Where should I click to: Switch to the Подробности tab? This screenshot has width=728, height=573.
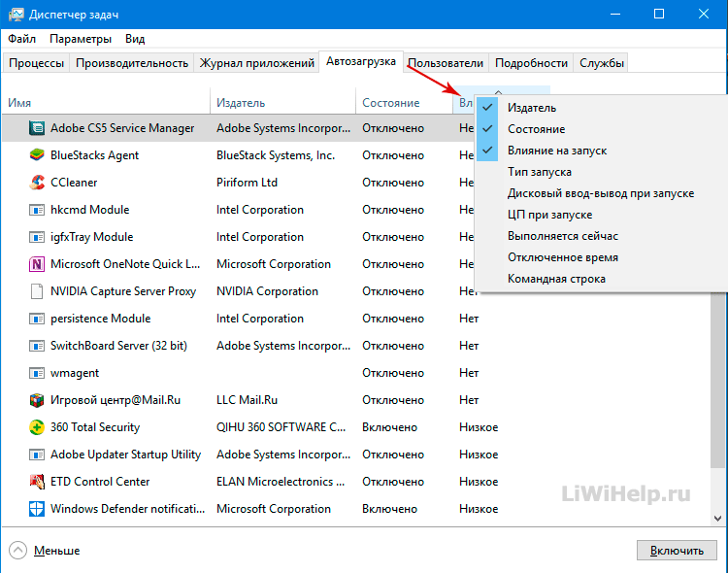point(531,63)
